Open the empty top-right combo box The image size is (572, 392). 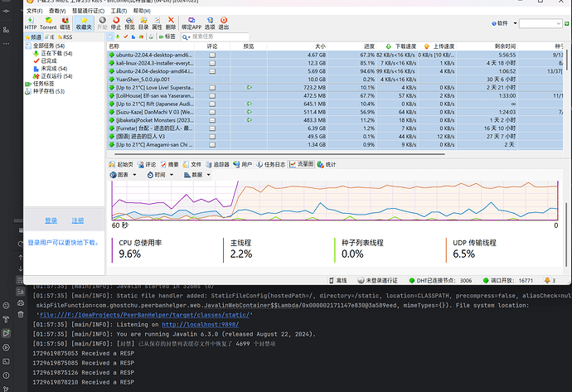click(x=540, y=24)
